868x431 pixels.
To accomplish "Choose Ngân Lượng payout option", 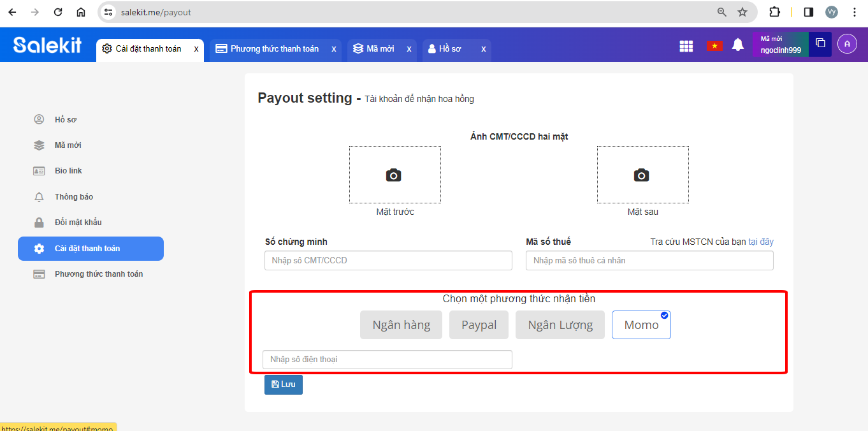I will click(560, 325).
